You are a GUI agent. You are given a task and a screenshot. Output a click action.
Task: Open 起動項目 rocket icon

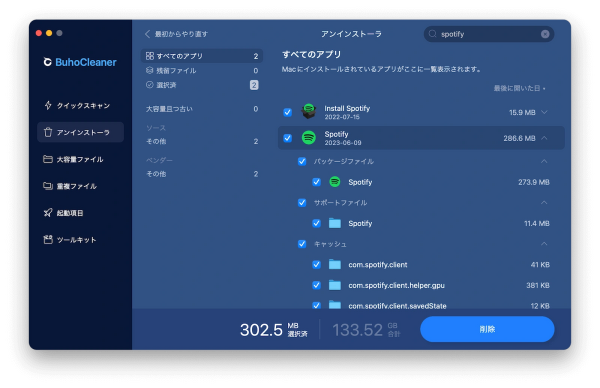(x=48, y=213)
